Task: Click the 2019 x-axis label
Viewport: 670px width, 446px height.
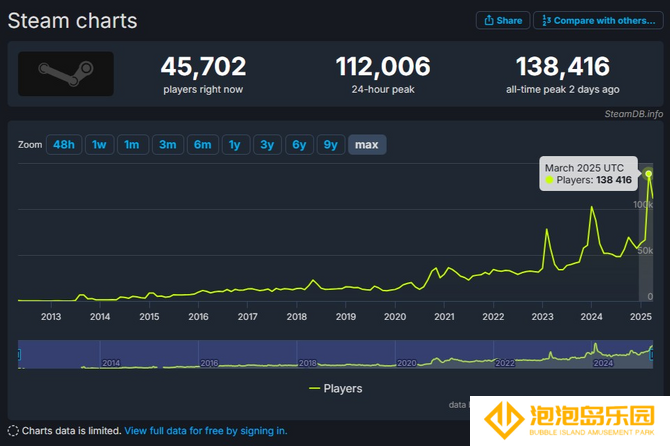Action: click(346, 317)
